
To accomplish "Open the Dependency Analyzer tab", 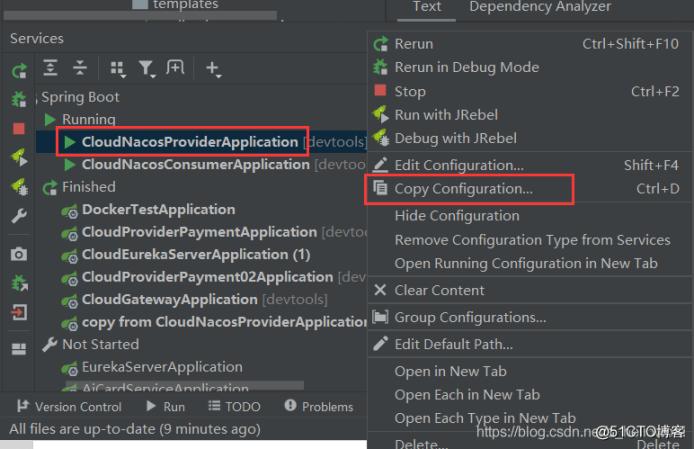I will [540, 7].
